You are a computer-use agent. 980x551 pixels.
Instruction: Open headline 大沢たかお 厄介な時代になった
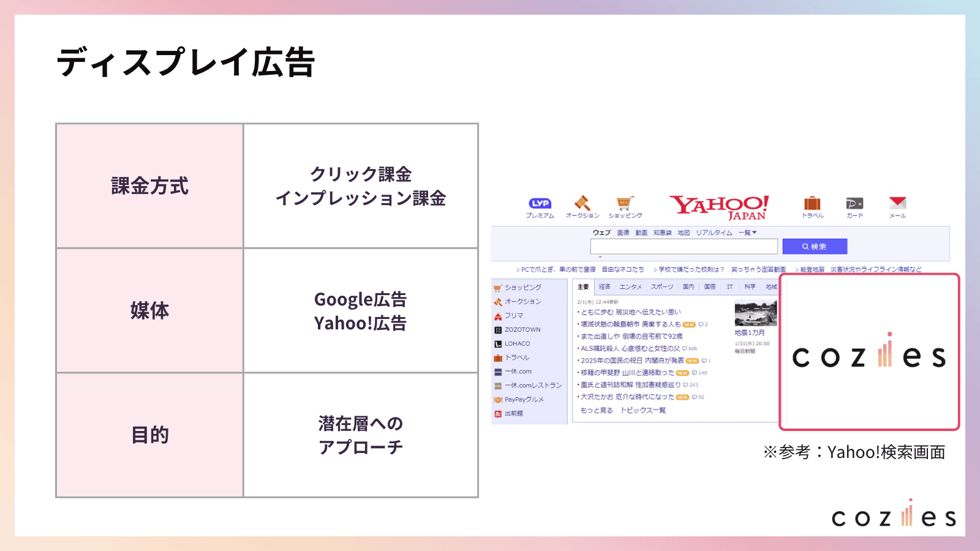coord(627,397)
